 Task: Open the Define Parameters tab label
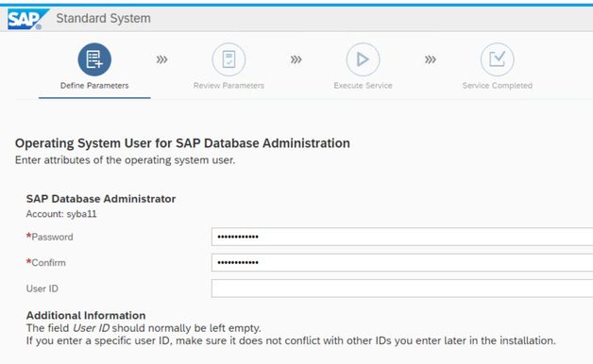[94, 86]
